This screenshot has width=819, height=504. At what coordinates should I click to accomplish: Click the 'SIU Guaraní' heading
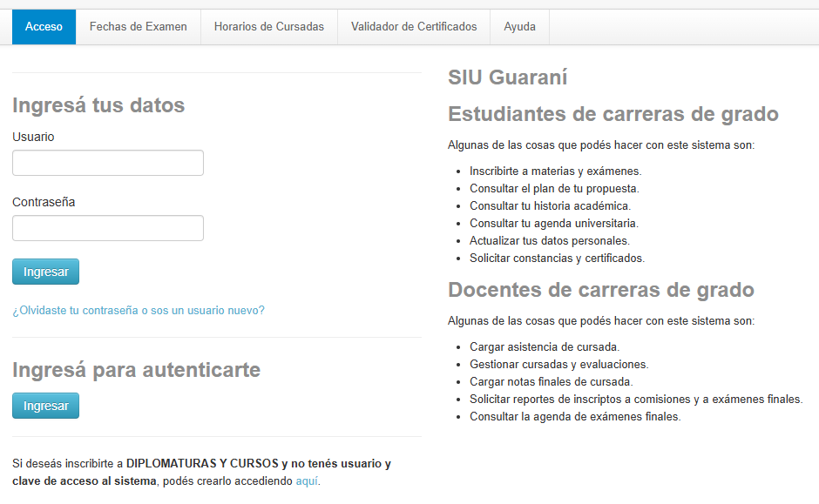click(508, 77)
